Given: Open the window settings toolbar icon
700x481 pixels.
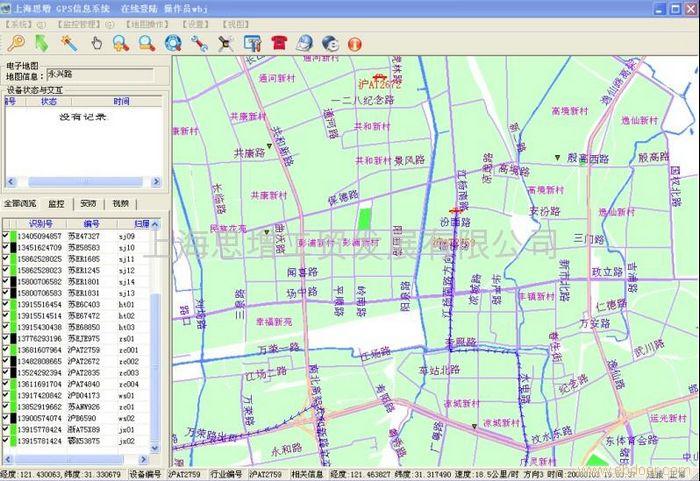Looking at the screenshot, I should (x=252, y=43).
